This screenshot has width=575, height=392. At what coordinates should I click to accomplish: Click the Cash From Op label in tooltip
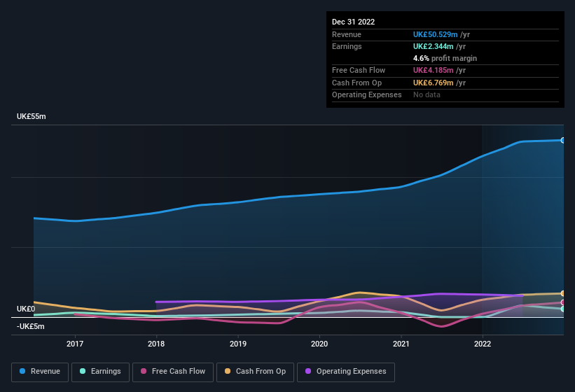[356, 83]
